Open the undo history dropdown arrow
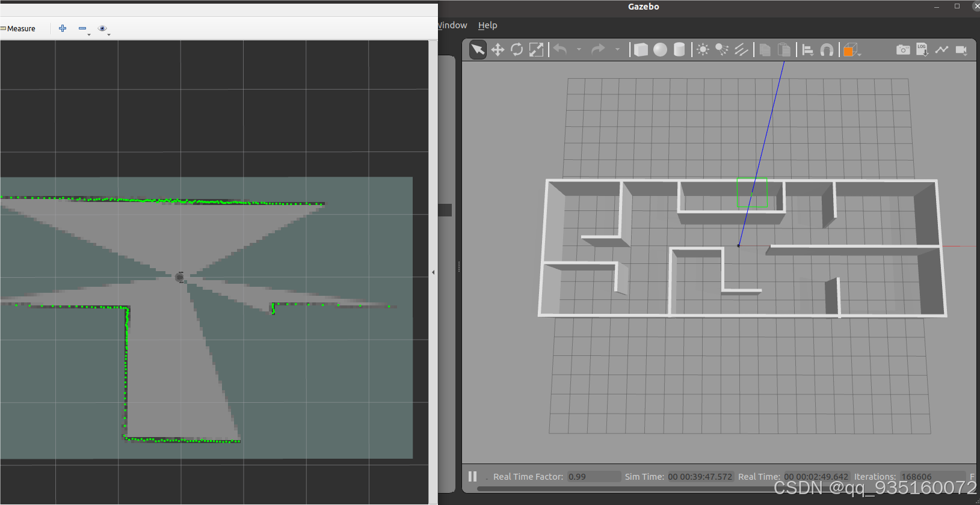 pyautogui.click(x=579, y=49)
